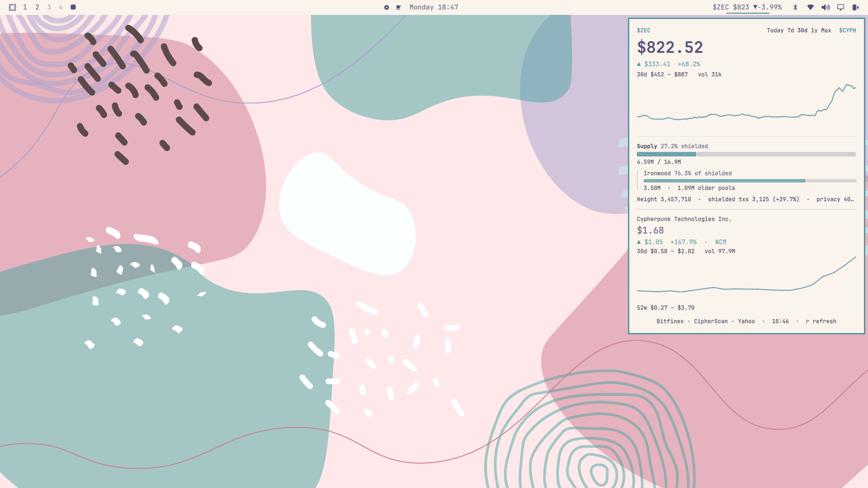Open the CipherScan source link
This screenshot has width=868, height=488.
[711, 321]
